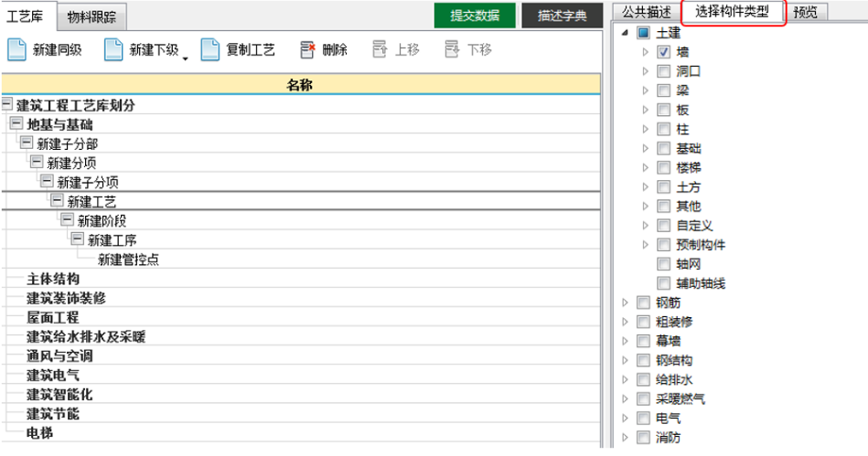This screenshot has height=456, width=868.
Task: Select the 屋面工程 row
Action: 301,318
